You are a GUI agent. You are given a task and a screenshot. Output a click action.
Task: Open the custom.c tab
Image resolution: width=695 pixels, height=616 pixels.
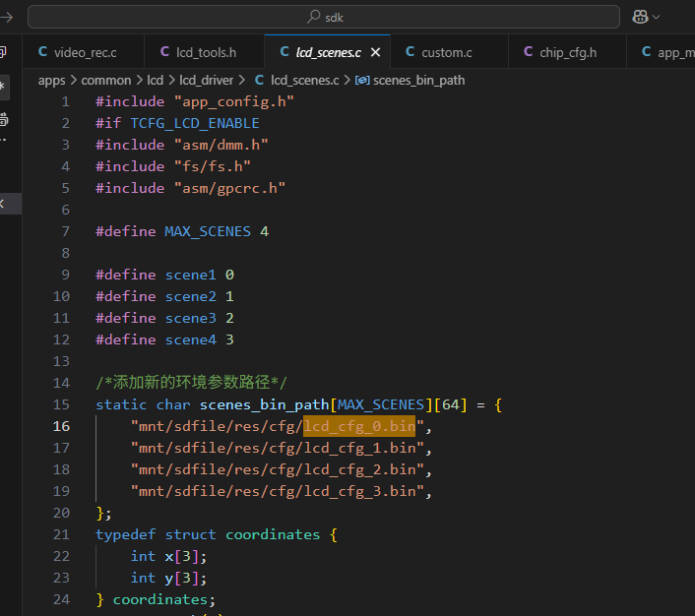tap(449, 52)
